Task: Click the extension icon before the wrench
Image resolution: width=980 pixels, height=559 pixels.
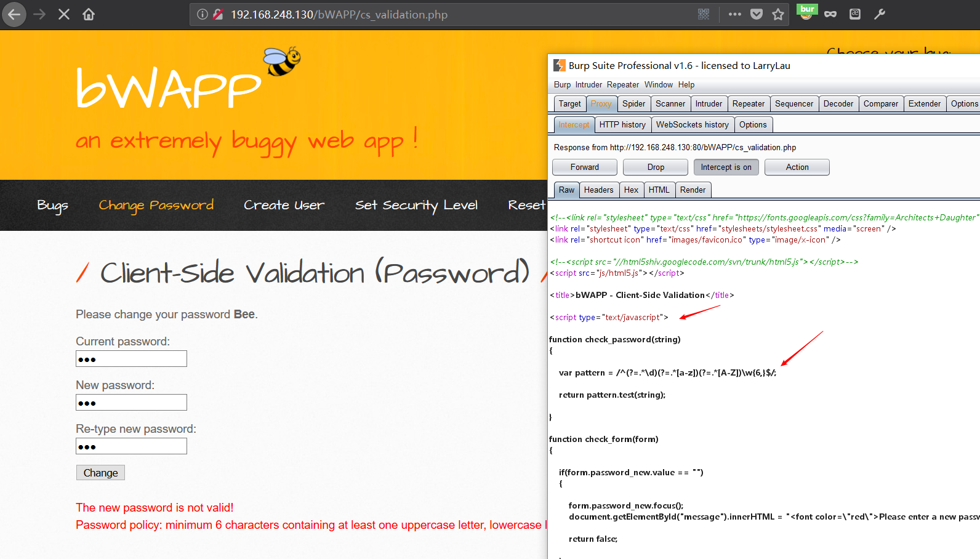Action: (x=855, y=14)
